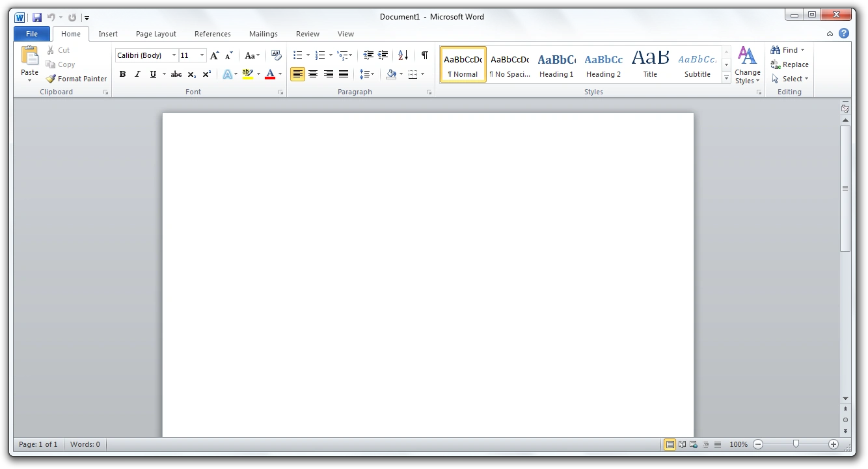868x469 pixels.
Task: Open the Grow Font icon
Action: [x=214, y=55]
